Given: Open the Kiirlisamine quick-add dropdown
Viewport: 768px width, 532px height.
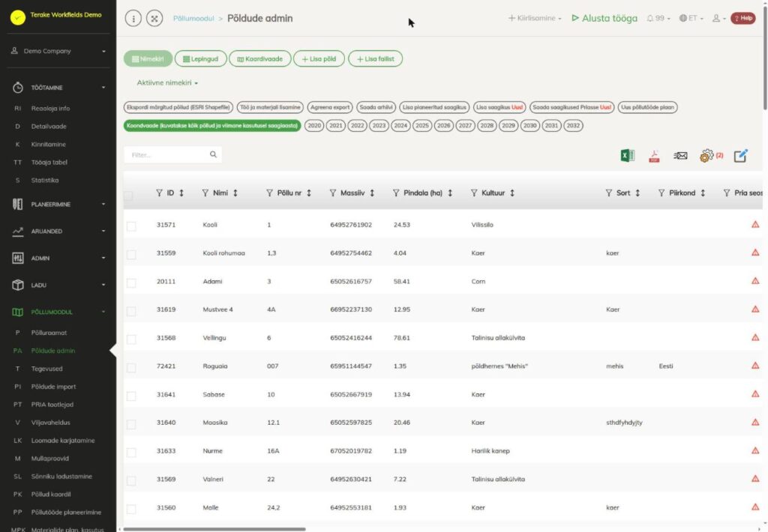Looking at the screenshot, I should [535, 18].
